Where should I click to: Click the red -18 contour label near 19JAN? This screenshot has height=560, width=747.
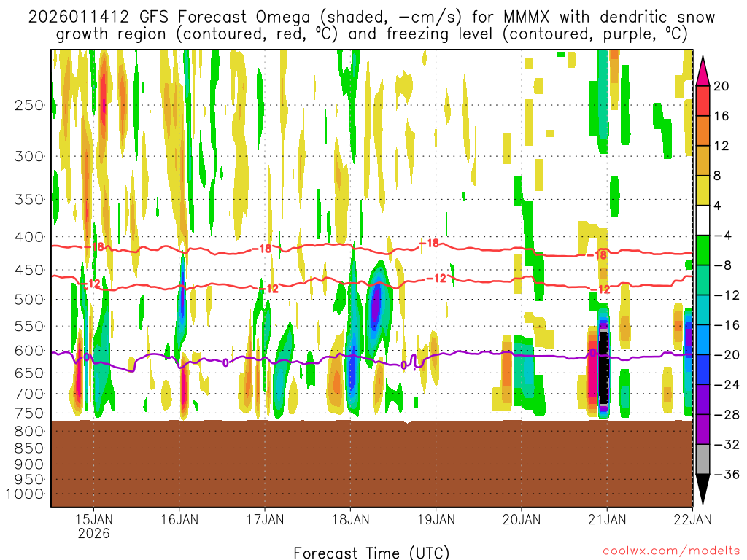[x=432, y=244]
